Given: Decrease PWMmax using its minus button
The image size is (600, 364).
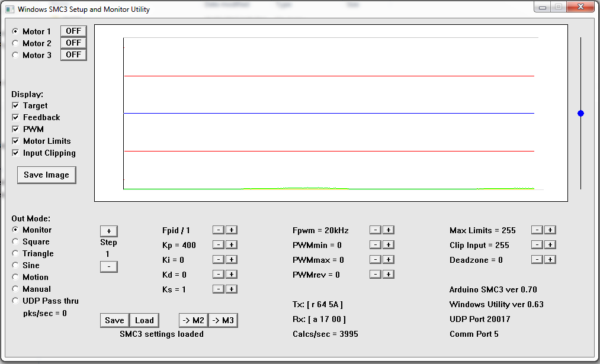Looking at the screenshot, I should click(376, 259).
